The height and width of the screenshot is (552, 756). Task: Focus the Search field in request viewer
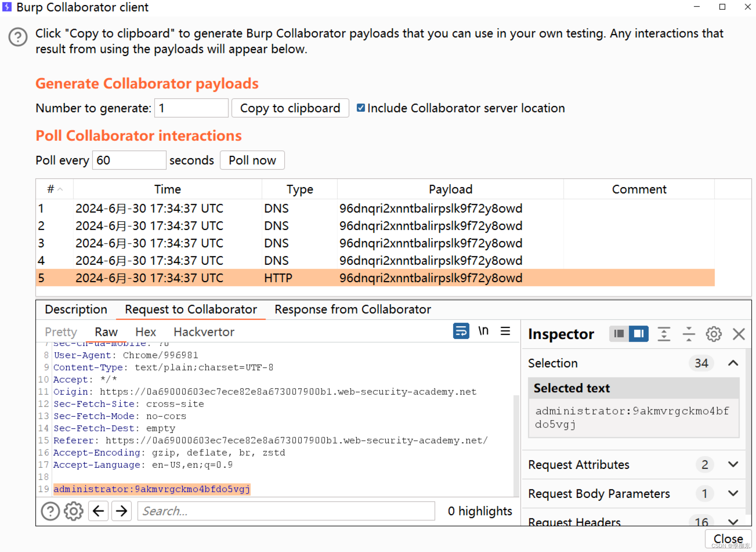(286, 511)
